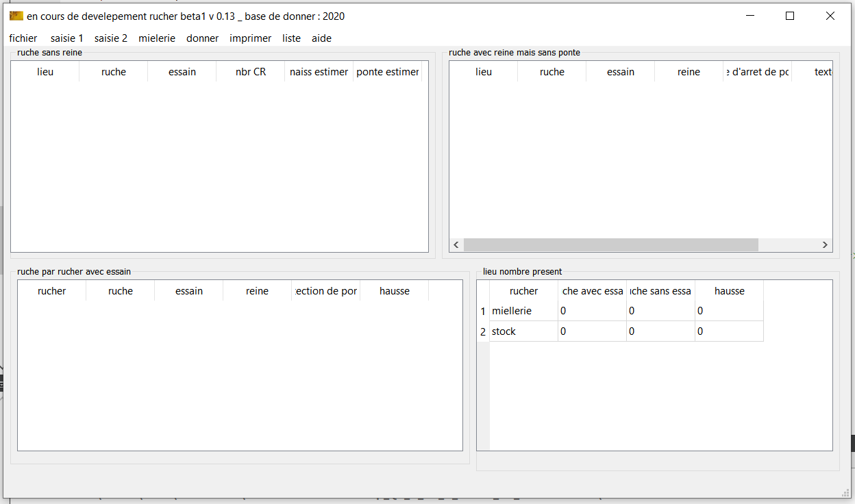Open the saisie 1 menu
The image size is (855, 504).
tap(67, 38)
